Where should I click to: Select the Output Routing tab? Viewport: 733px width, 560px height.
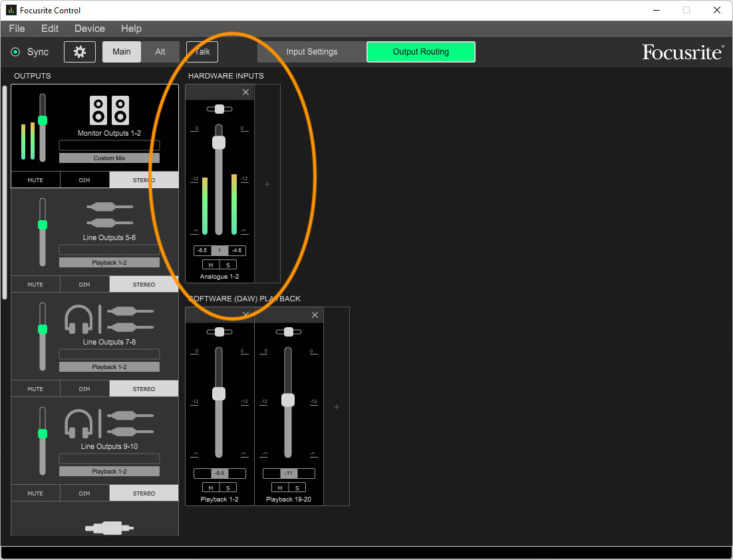(421, 52)
